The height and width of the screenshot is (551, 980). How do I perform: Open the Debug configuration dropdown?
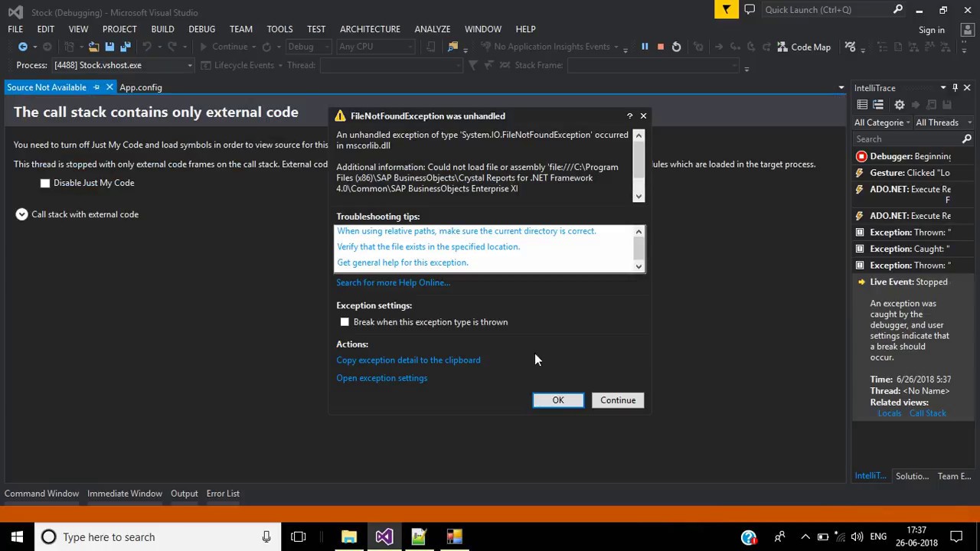tap(308, 47)
